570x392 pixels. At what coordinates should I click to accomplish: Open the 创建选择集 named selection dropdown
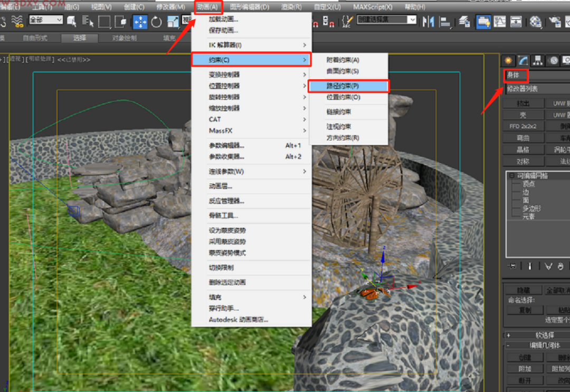(386, 20)
